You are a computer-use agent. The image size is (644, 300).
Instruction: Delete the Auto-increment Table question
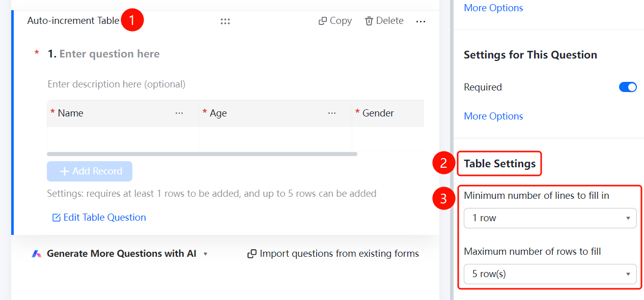[x=384, y=21]
